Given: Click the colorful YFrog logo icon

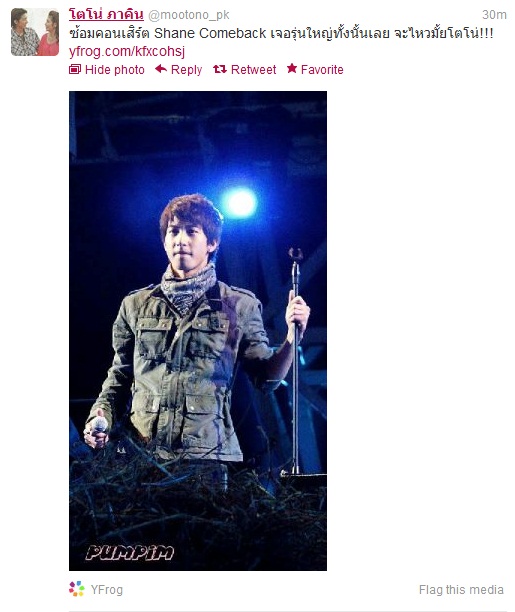Looking at the screenshot, I should click(x=77, y=589).
